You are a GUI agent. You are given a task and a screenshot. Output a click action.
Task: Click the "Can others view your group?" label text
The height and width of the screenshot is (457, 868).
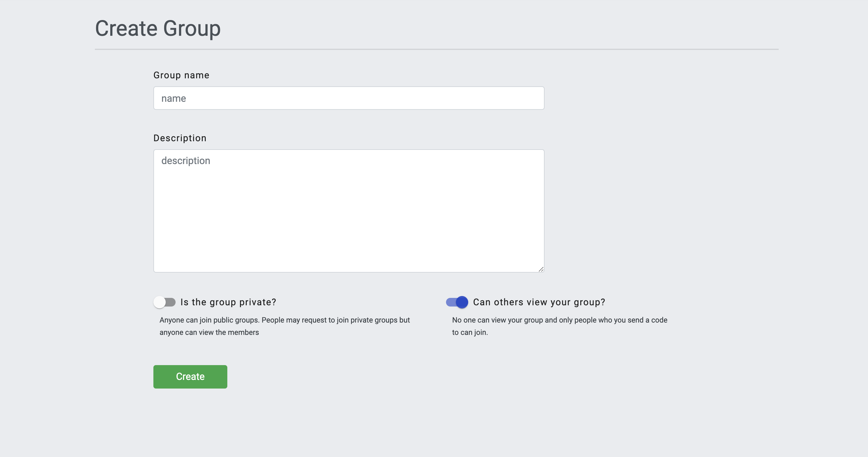[539, 302]
